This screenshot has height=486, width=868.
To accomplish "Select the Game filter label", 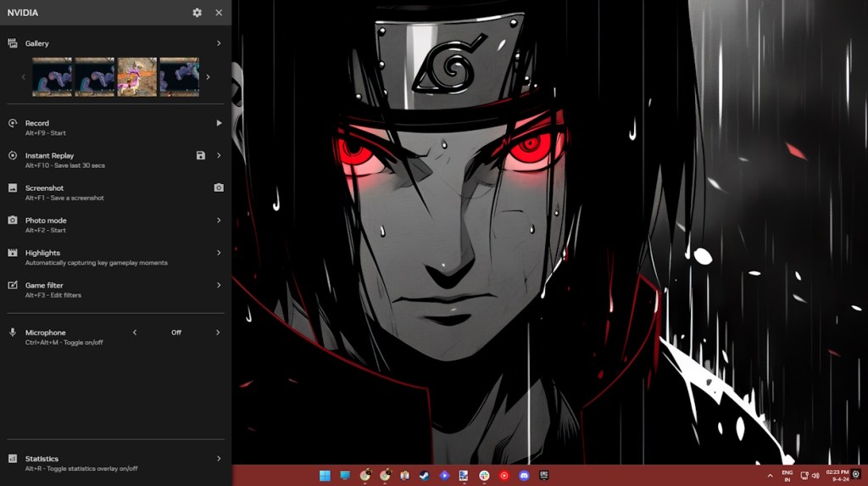I will (x=44, y=285).
